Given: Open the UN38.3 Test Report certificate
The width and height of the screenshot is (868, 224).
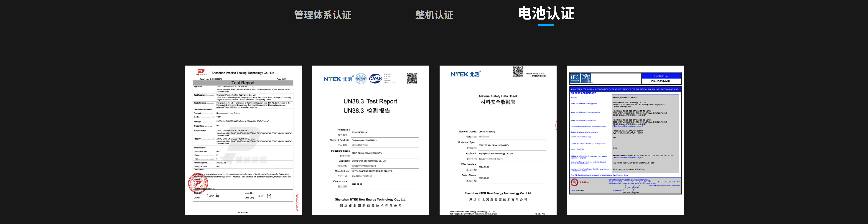Looking at the screenshot, I should tap(370, 140).
